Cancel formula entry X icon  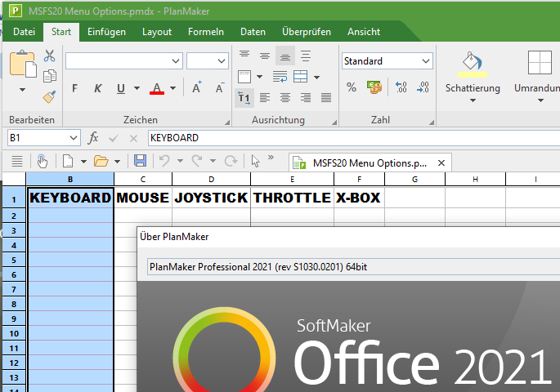pyautogui.click(x=133, y=138)
